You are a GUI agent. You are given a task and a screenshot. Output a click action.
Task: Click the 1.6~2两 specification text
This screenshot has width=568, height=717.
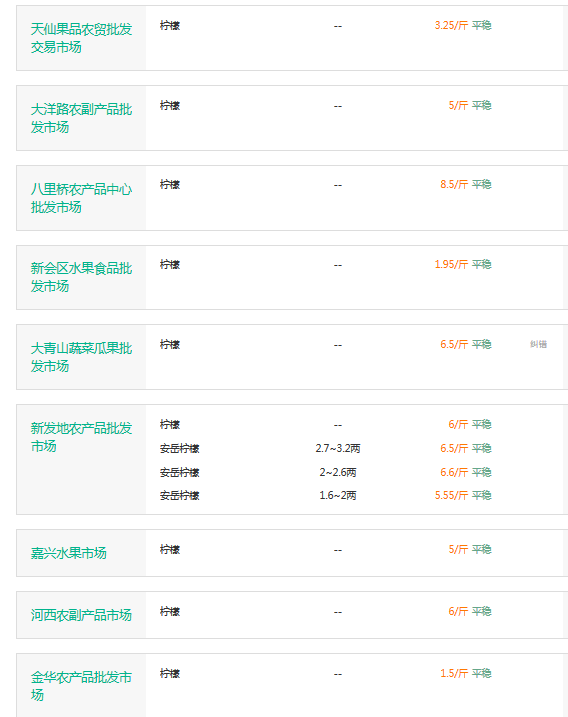click(338, 495)
